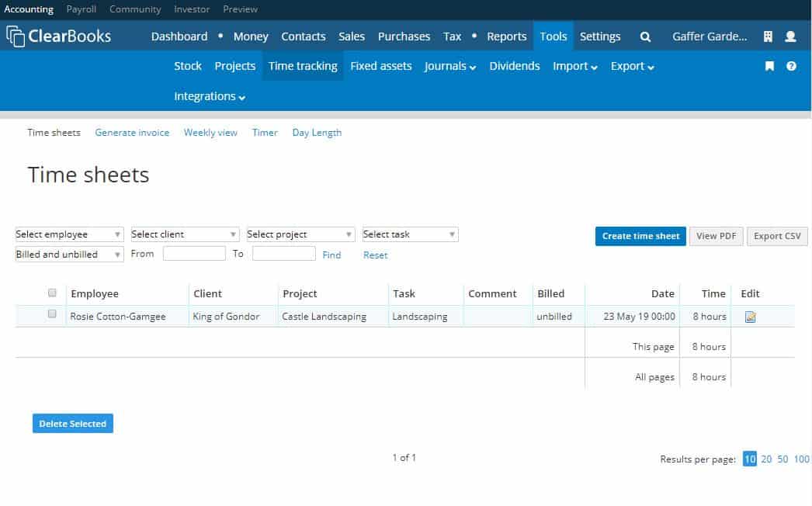Open the Reports menu

point(506,36)
